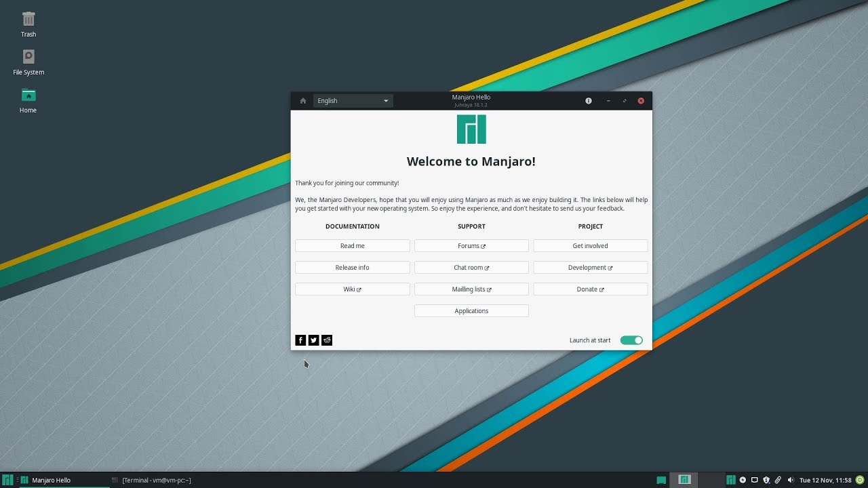Open the Donate link button
Viewport: 868px width, 488px height.
591,289
